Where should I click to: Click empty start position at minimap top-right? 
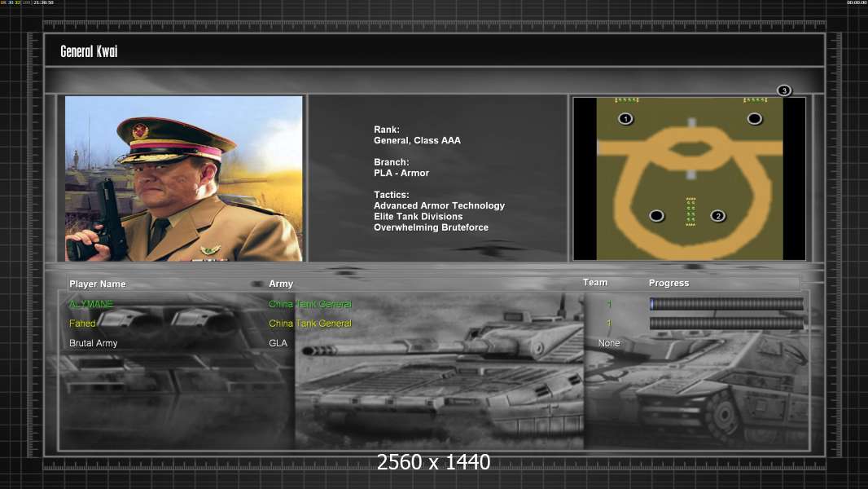click(755, 119)
